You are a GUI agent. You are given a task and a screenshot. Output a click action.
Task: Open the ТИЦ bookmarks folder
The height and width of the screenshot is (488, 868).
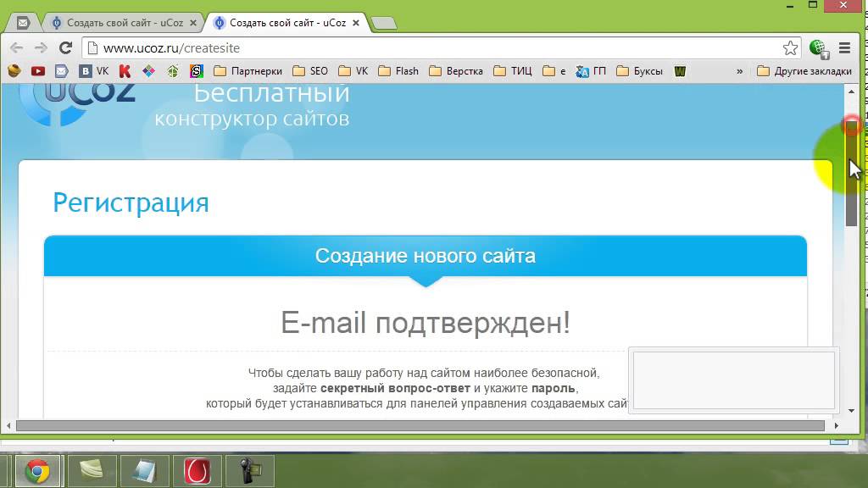pyautogui.click(x=513, y=71)
